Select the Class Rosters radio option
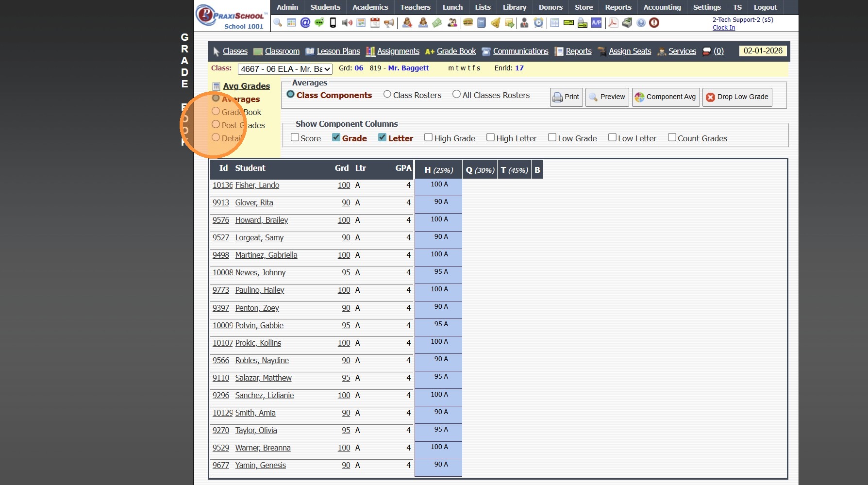The width and height of the screenshot is (868, 485). tap(387, 95)
